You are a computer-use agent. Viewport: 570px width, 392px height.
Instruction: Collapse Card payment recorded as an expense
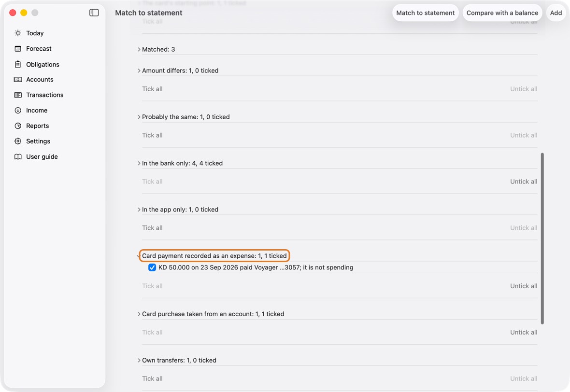[139, 256]
